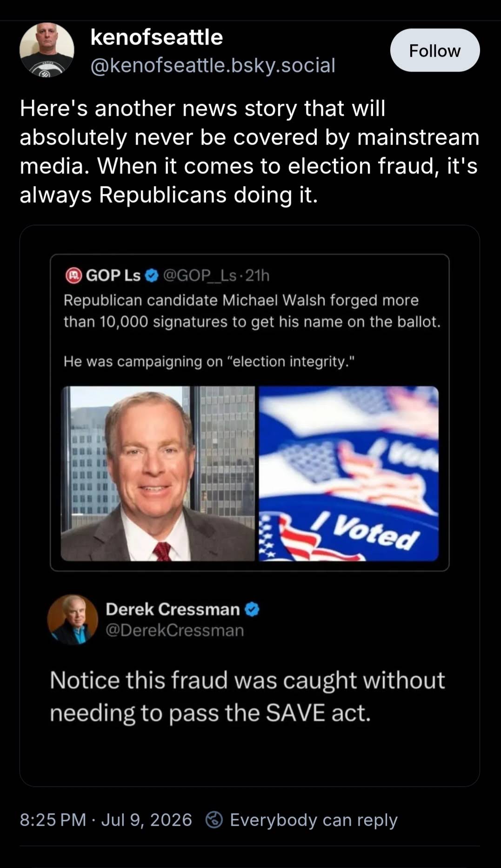Open the @kenofseattle.bsky.social handle link
This screenshot has height=868, width=501.
pyautogui.click(x=213, y=66)
